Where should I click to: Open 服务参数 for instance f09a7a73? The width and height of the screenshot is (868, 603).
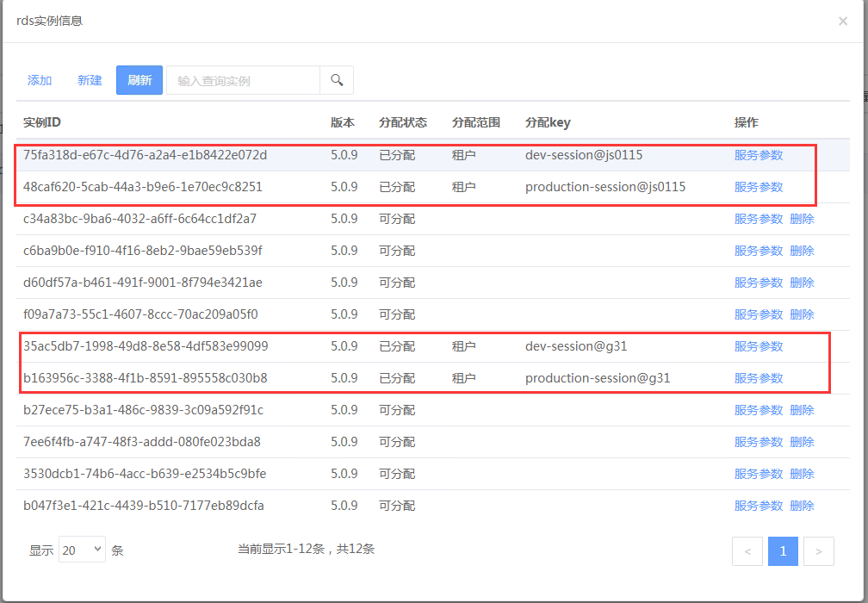pyautogui.click(x=759, y=314)
